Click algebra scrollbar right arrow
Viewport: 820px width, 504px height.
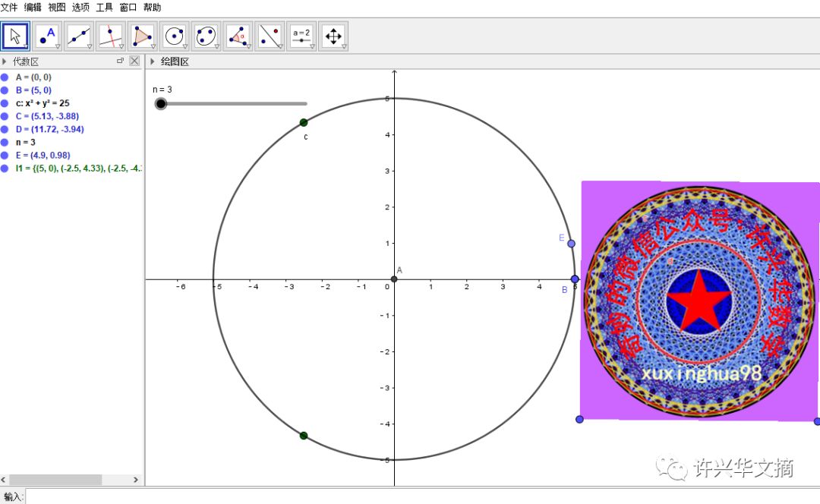coord(136,480)
